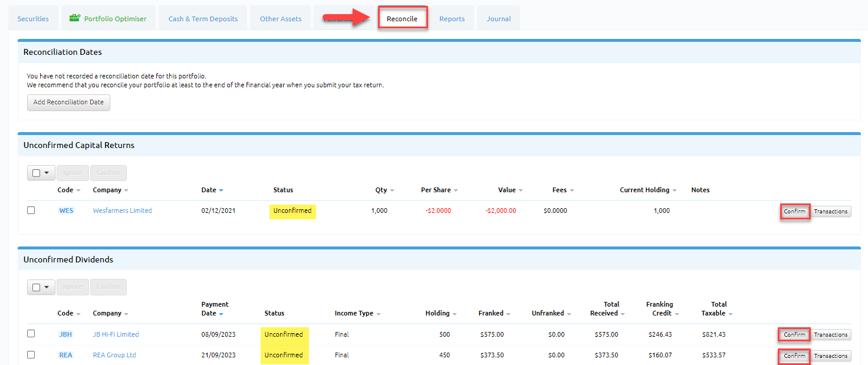Open the Portfolio Optimiser tab with green icon

point(108,18)
